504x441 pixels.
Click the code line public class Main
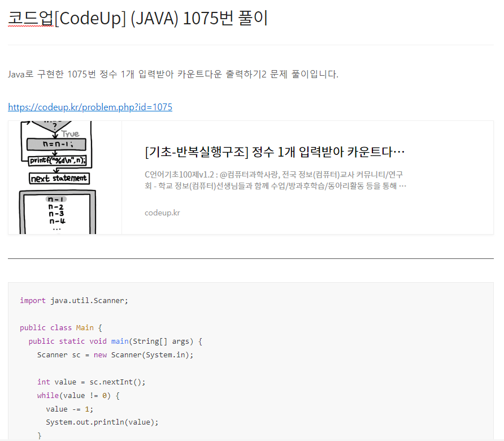(61, 328)
